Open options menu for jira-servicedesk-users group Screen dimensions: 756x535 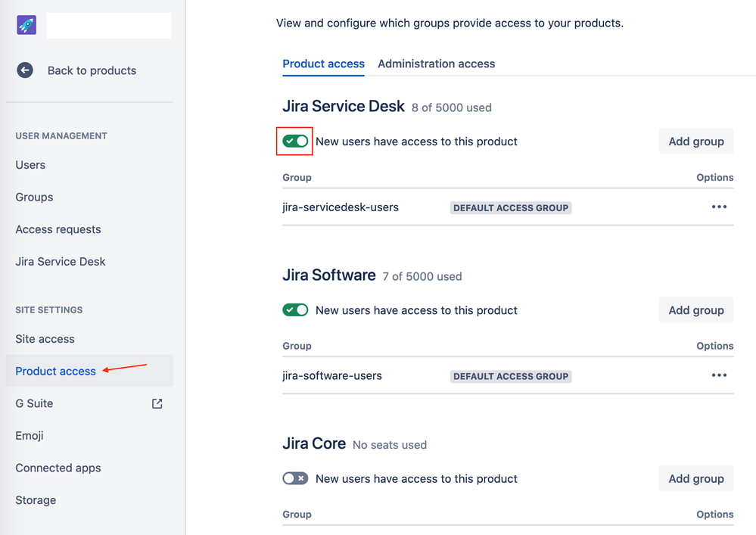point(719,207)
